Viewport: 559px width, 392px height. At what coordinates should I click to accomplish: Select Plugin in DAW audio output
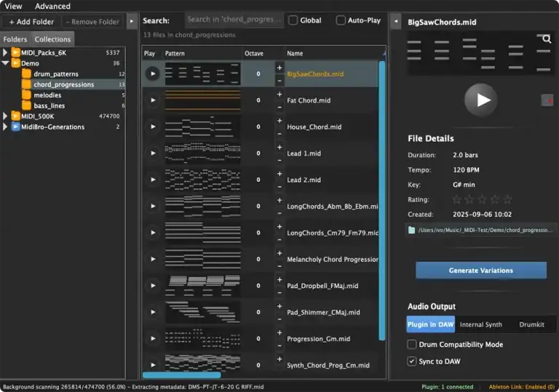click(x=431, y=324)
